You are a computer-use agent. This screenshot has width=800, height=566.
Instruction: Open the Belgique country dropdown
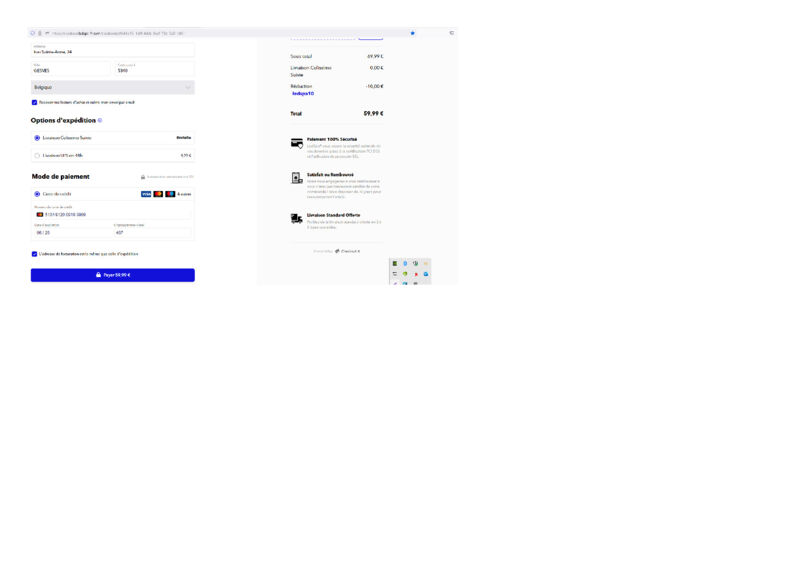112,87
